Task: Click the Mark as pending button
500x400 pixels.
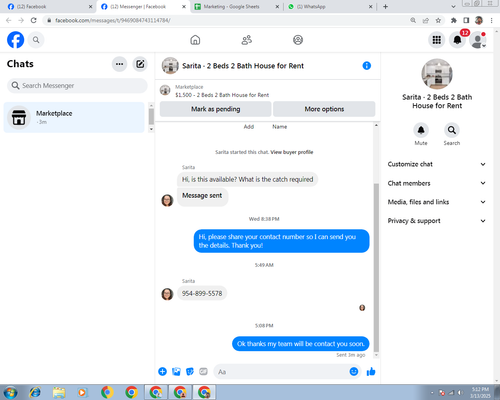Action: 216,109
